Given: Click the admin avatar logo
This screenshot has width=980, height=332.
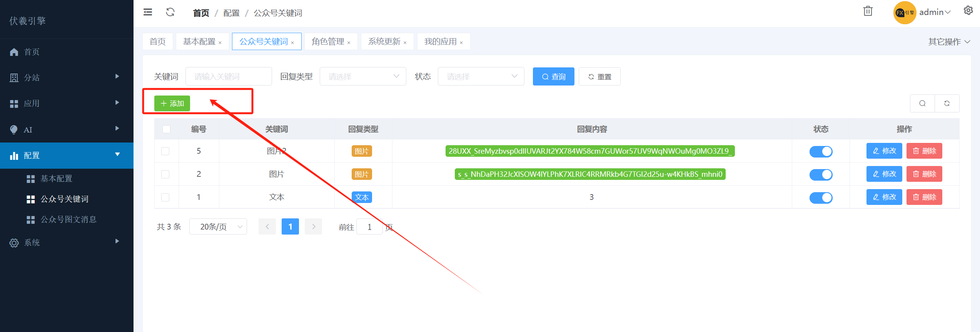Looking at the screenshot, I should tap(905, 13).
